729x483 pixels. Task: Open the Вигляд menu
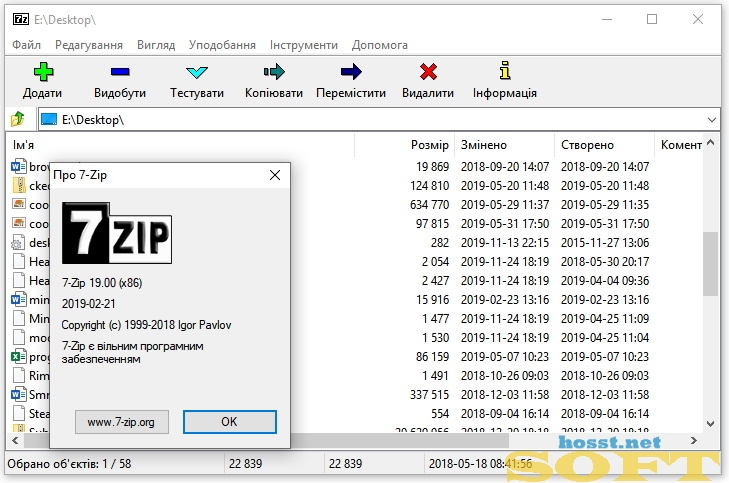(x=156, y=45)
